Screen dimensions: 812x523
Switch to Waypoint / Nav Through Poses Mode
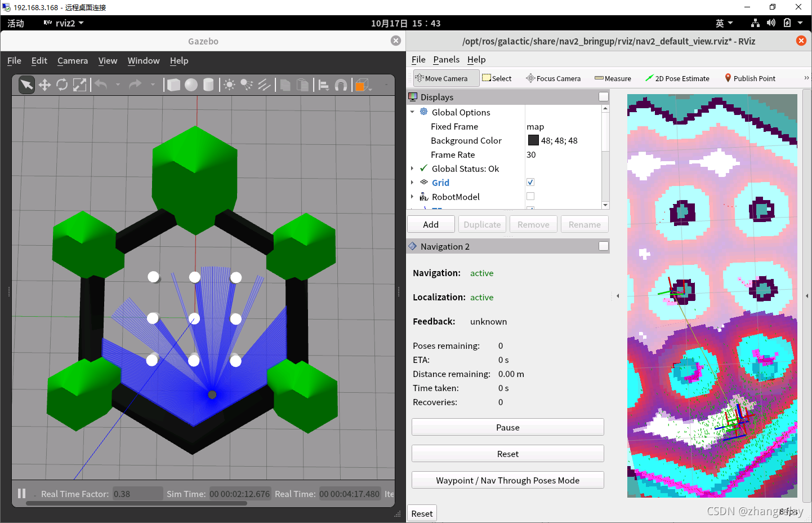(508, 480)
